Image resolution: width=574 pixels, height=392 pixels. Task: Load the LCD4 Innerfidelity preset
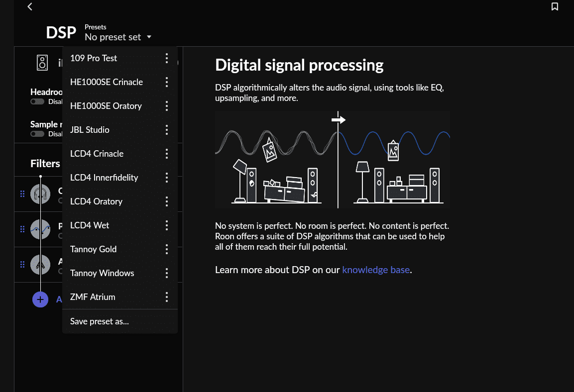pyautogui.click(x=104, y=178)
